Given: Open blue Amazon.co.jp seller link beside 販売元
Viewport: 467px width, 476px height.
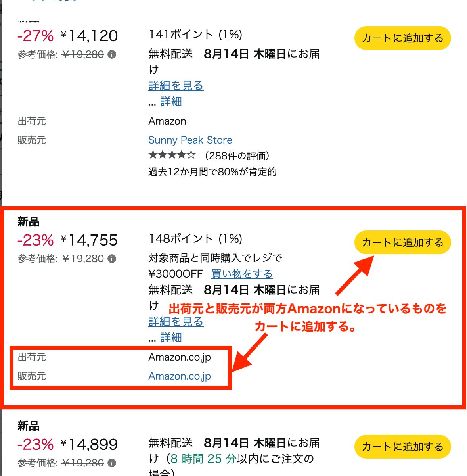Looking at the screenshot, I should point(179,376).
